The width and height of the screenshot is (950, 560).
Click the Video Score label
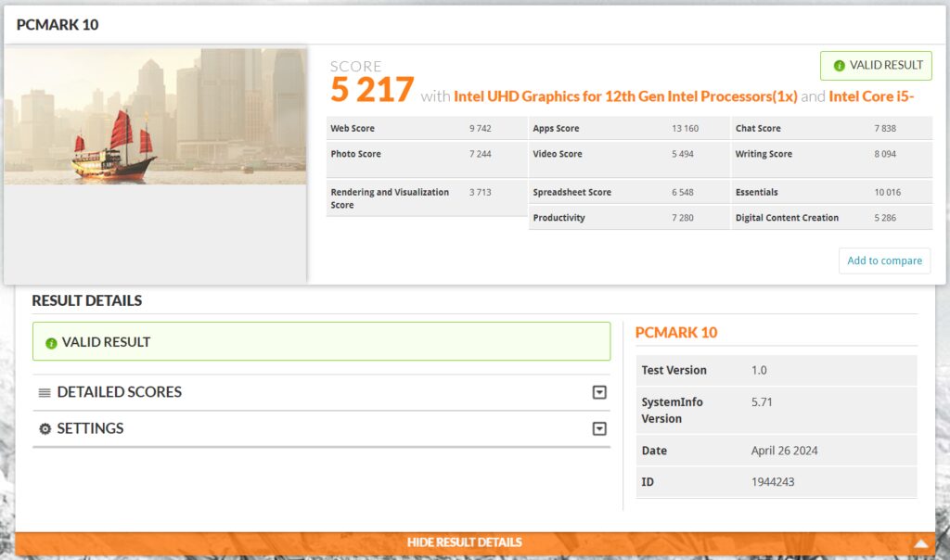click(558, 154)
